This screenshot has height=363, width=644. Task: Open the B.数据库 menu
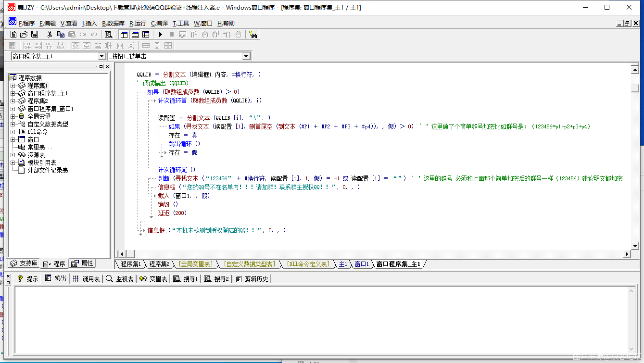coord(114,23)
